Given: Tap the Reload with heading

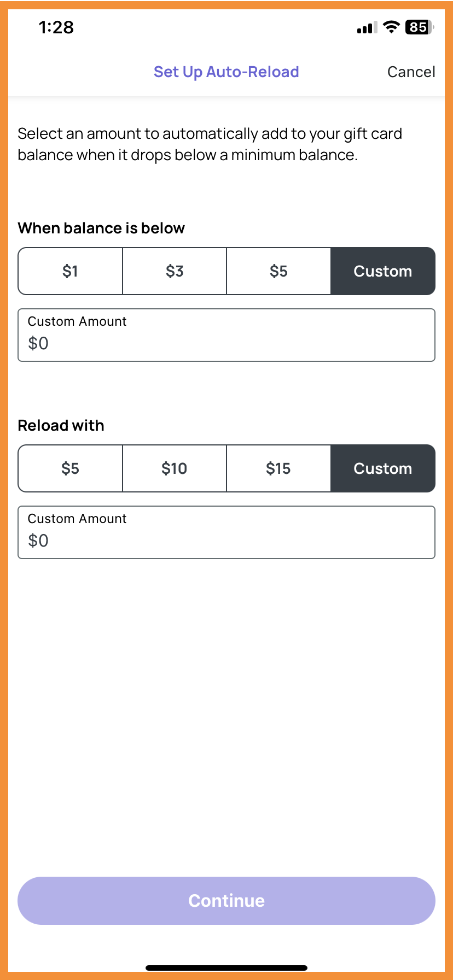Looking at the screenshot, I should pyautogui.click(x=61, y=425).
